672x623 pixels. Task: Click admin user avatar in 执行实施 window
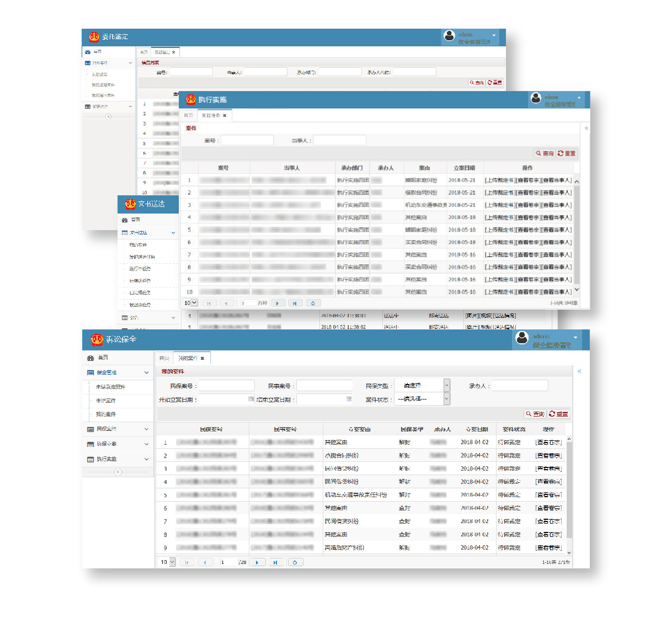pyautogui.click(x=536, y=98)
